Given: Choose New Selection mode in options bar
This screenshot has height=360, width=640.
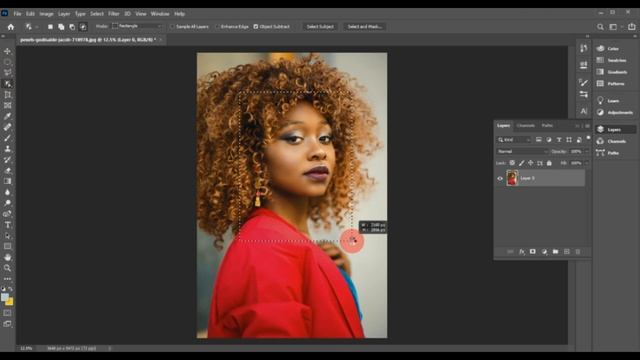Looking at the screenshot, I should (x=50, y=27).
